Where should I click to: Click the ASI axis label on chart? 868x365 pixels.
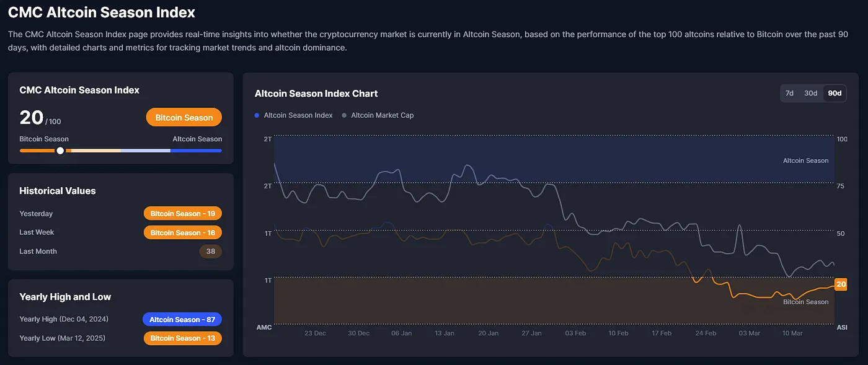point(842,327)
